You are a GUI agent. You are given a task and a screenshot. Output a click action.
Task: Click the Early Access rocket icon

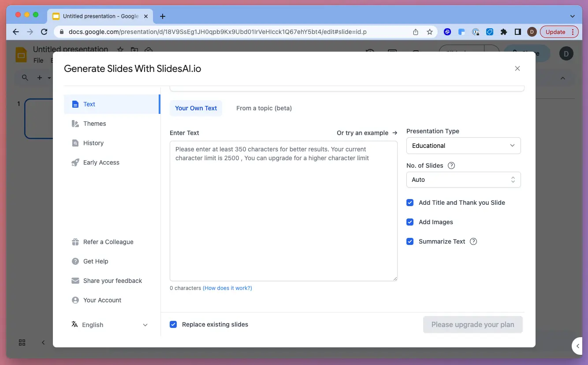tap(75, 162)
